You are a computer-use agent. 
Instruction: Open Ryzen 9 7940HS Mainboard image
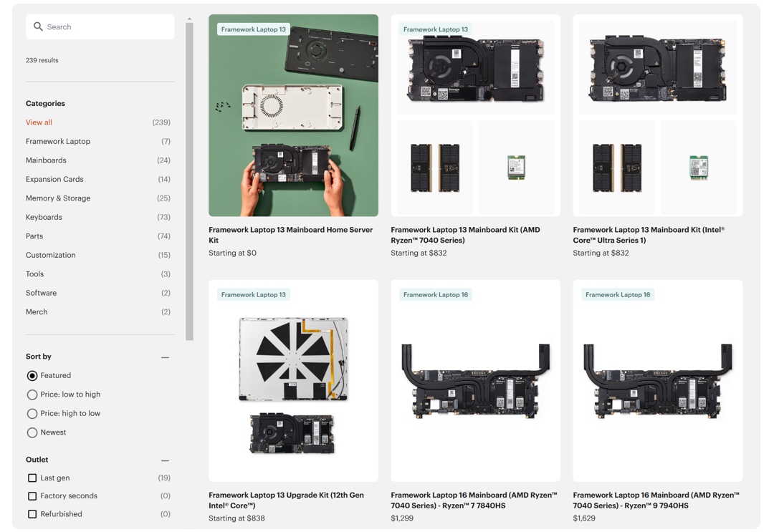click(x=657, y=381)
